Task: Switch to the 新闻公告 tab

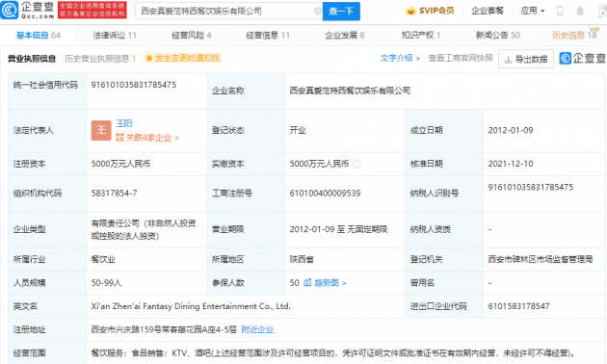Action: tap(498, 36)
